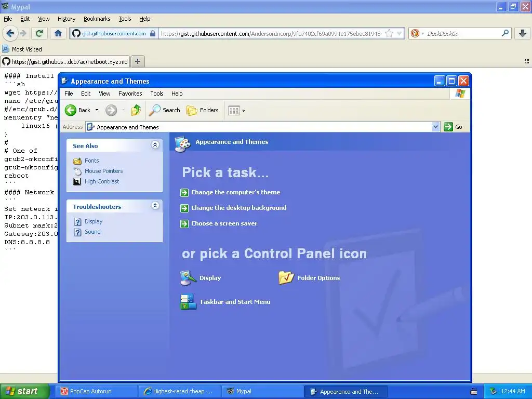Click the DuckDuckGo search magnifier
The image size is (532, 399).
coord(505,33)
